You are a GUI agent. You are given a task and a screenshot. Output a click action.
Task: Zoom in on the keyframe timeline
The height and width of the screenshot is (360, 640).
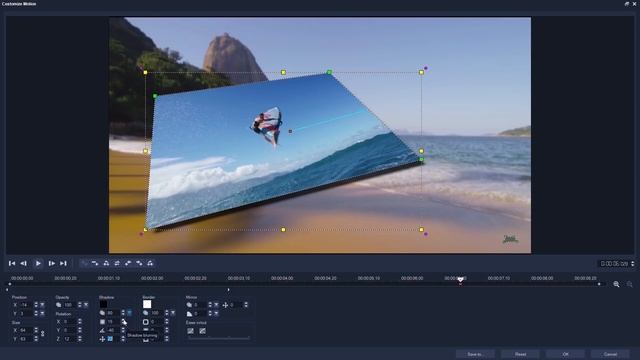[616, 284]
